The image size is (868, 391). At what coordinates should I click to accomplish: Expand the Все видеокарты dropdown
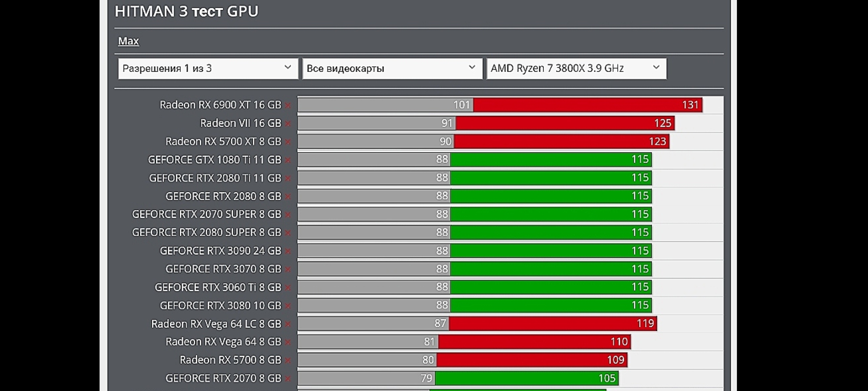pyautogui.click(x=392, y=68)
